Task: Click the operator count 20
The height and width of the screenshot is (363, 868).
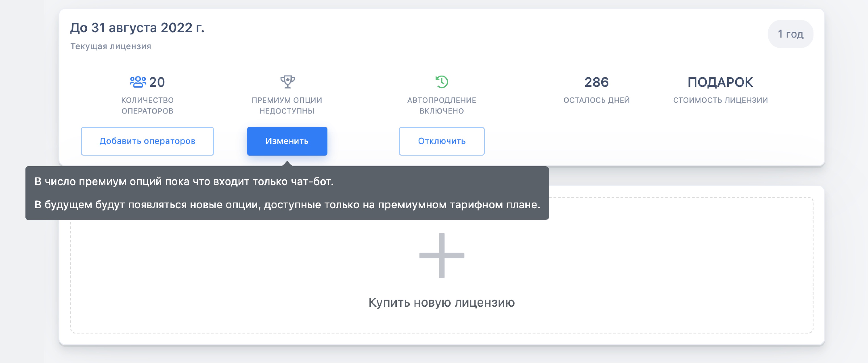Action: point(157,82)
